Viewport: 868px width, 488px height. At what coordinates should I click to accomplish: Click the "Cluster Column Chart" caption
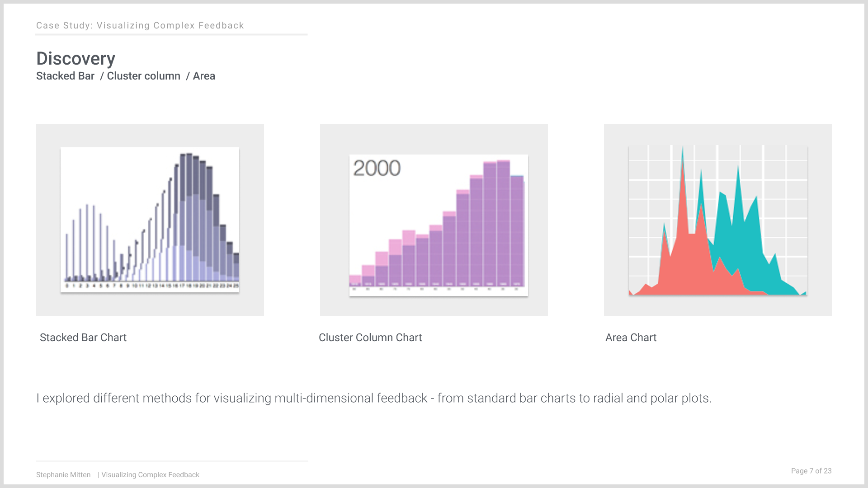click(x=370, y=338)
